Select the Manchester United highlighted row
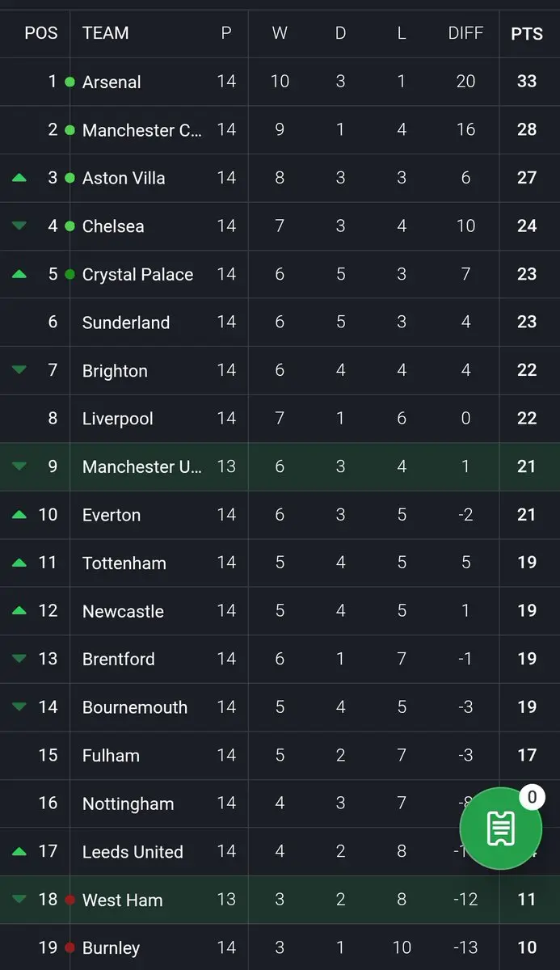Screen dimensions: 560x970 141,466
